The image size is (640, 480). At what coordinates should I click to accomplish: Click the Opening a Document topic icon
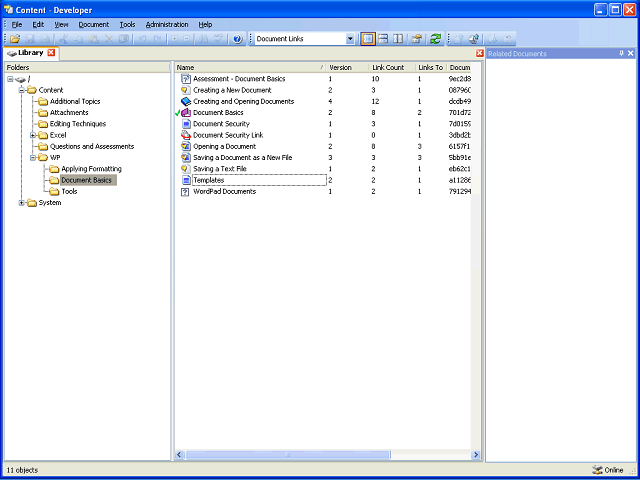186,146
